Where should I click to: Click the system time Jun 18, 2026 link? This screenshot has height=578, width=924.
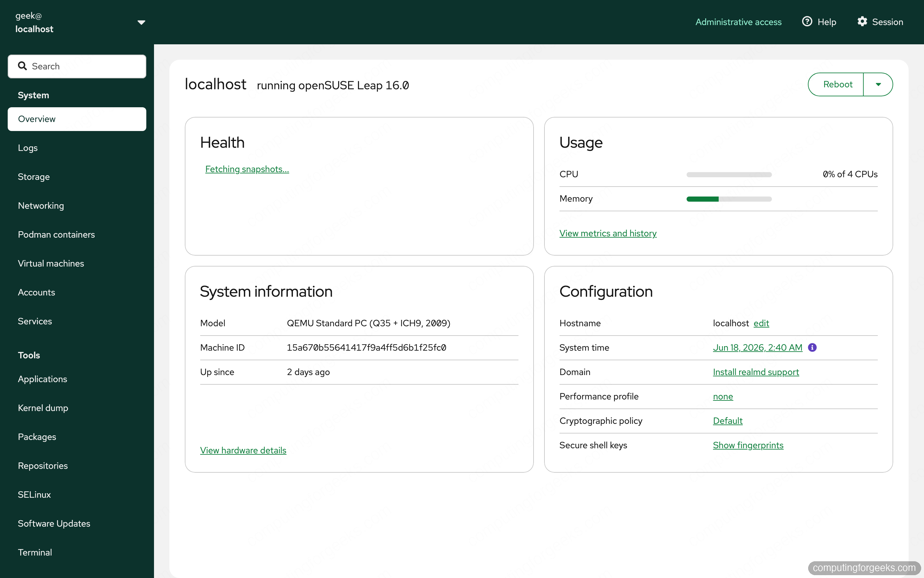[x=757, y=347]
